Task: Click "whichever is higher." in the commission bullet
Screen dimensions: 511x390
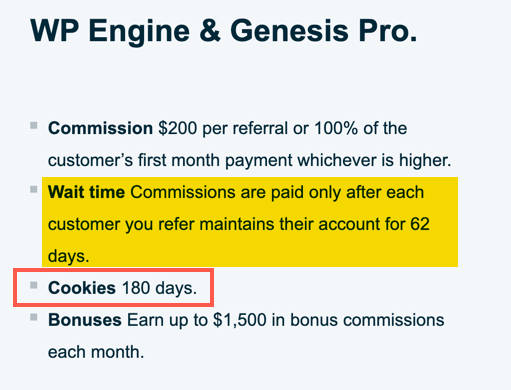Action: [374, 160]
